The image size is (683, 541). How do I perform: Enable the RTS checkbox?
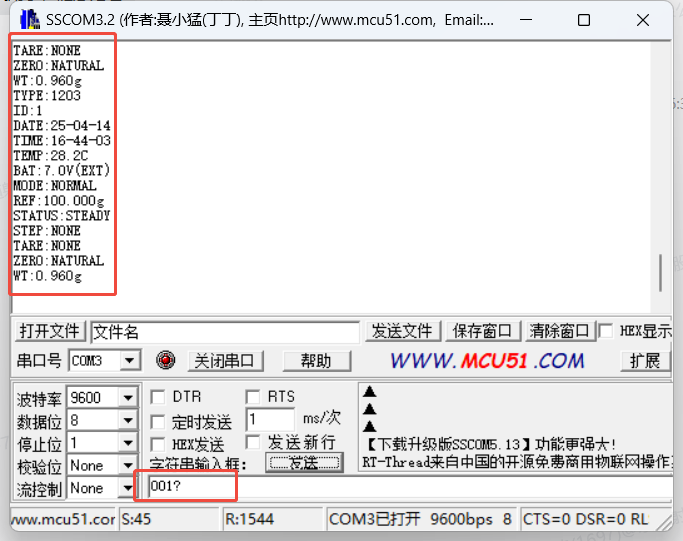tap(253, 397)
